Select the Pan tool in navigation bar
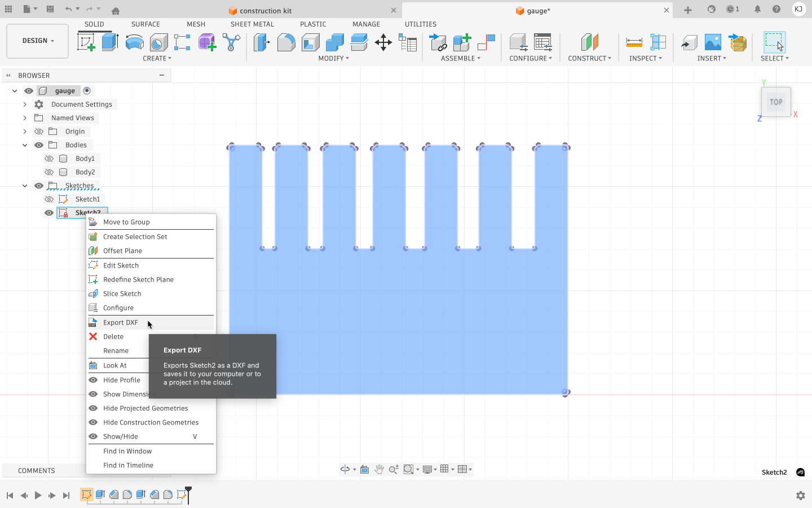Image resolution: width=812 pixels, height=508 pixels. [x=379, y=469]
